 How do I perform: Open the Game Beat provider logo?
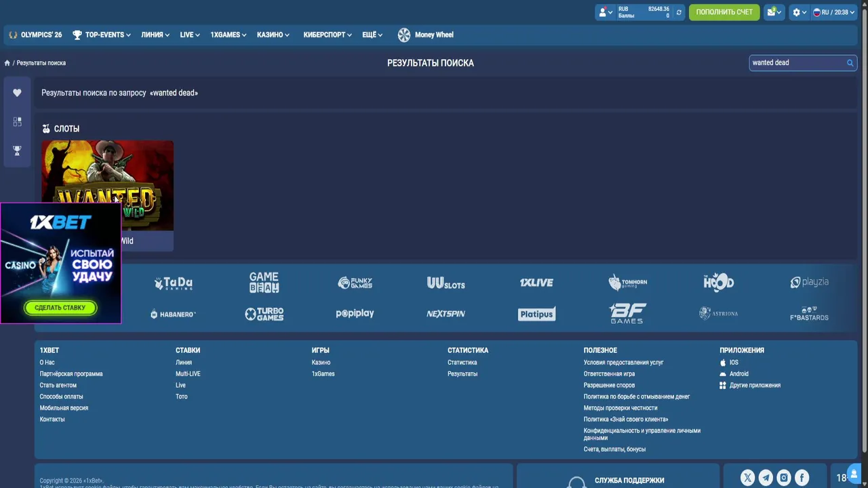(264, 282)
